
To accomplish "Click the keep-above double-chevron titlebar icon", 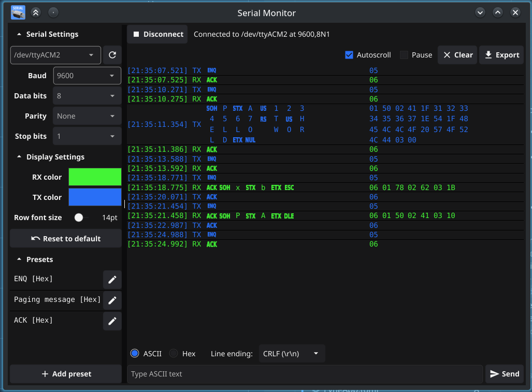I will [36, 13].
